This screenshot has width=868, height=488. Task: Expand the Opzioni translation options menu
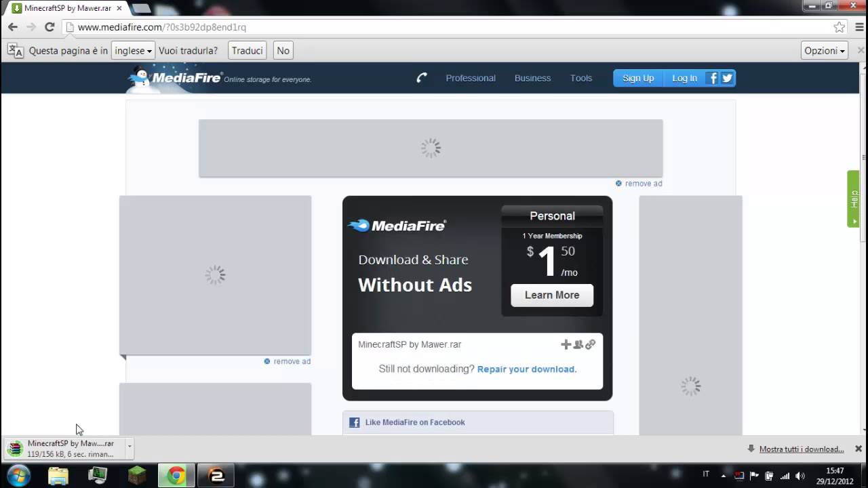point(824,51)
